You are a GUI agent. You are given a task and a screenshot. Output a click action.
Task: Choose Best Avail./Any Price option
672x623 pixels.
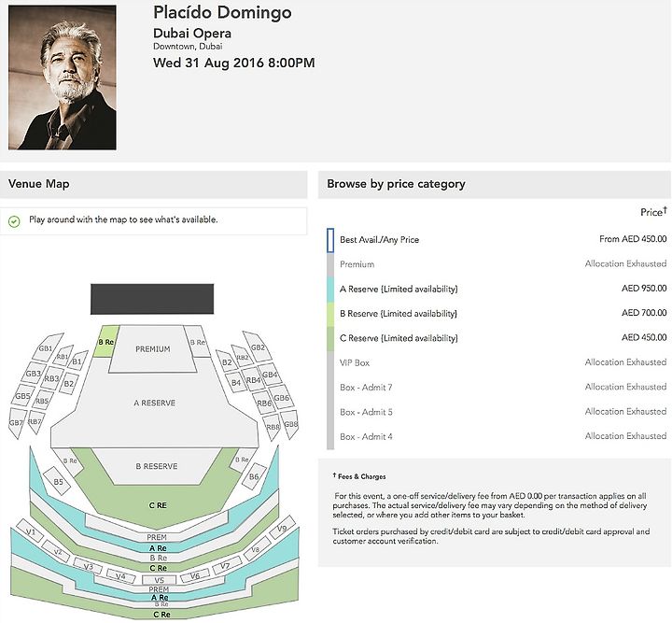pyautogui.click(x=497, y=240)
